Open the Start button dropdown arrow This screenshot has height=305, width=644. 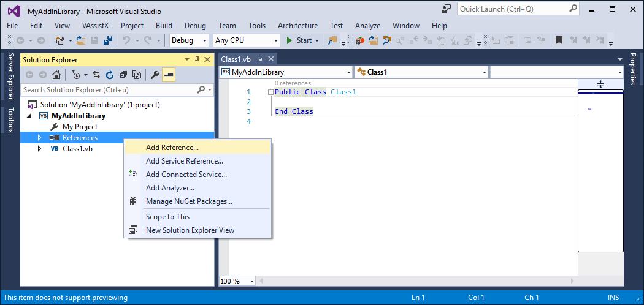click(x=316, y=40)
